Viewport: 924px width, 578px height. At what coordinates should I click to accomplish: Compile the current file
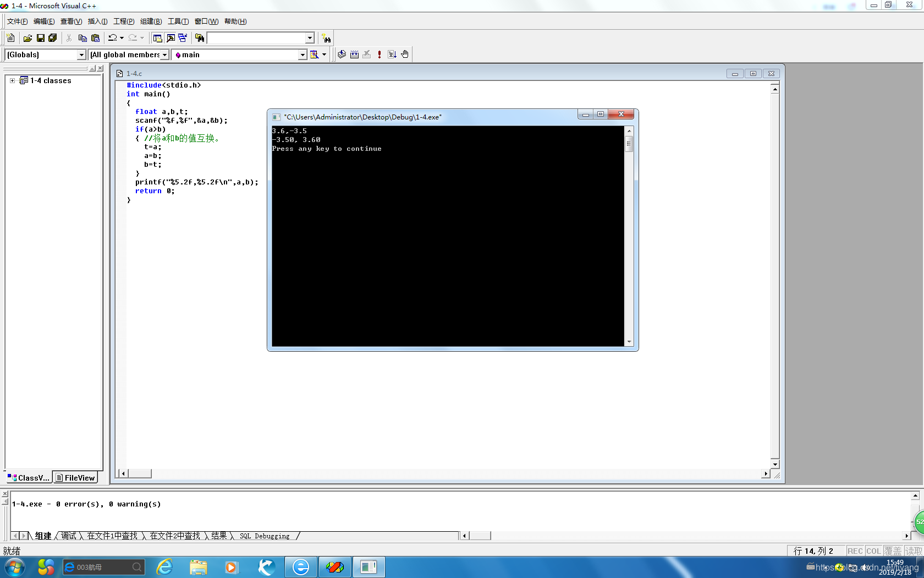342,54
